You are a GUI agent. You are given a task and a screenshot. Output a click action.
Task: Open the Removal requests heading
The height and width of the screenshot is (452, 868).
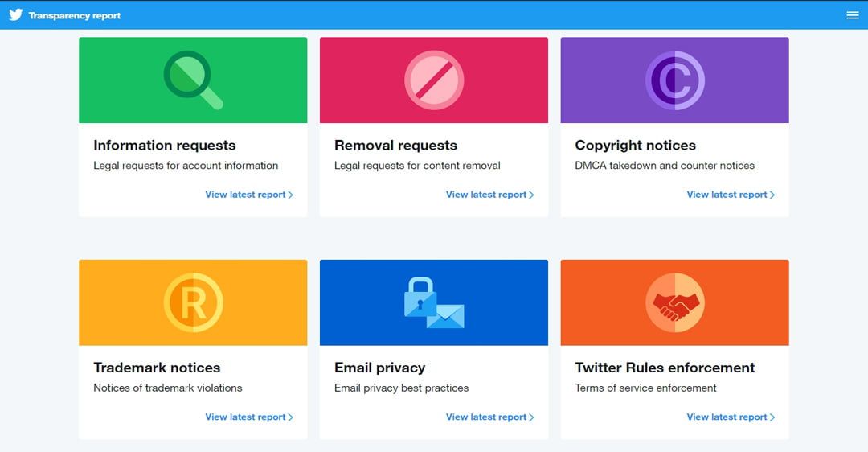(x=395, y=145)
